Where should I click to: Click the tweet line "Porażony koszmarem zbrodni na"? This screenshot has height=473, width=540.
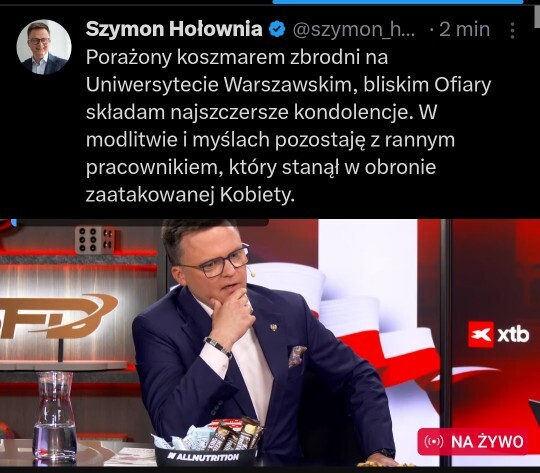(x=237, y=57)
